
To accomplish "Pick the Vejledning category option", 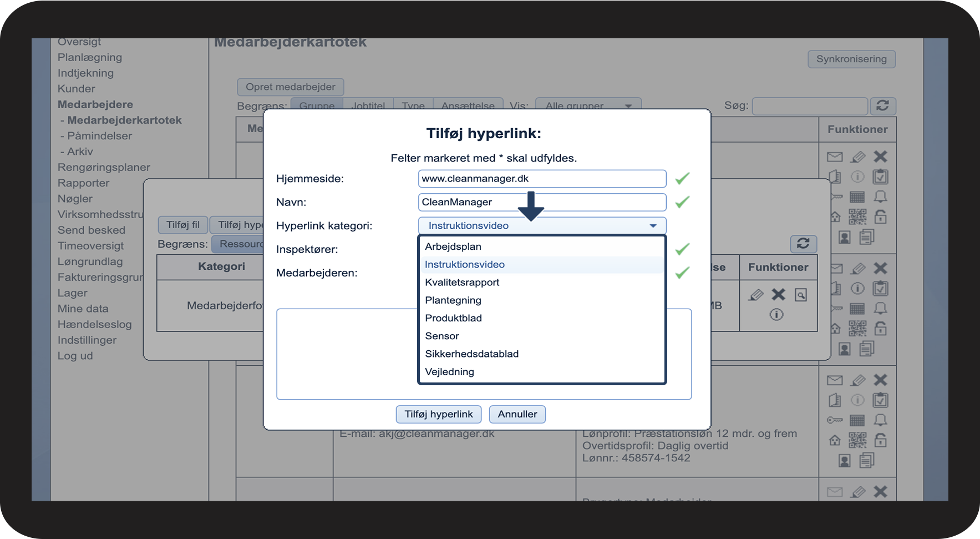I will tap(449, 372).
